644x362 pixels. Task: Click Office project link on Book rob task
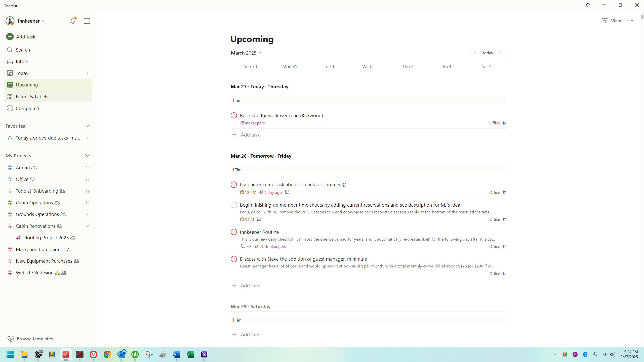[497, 123]
